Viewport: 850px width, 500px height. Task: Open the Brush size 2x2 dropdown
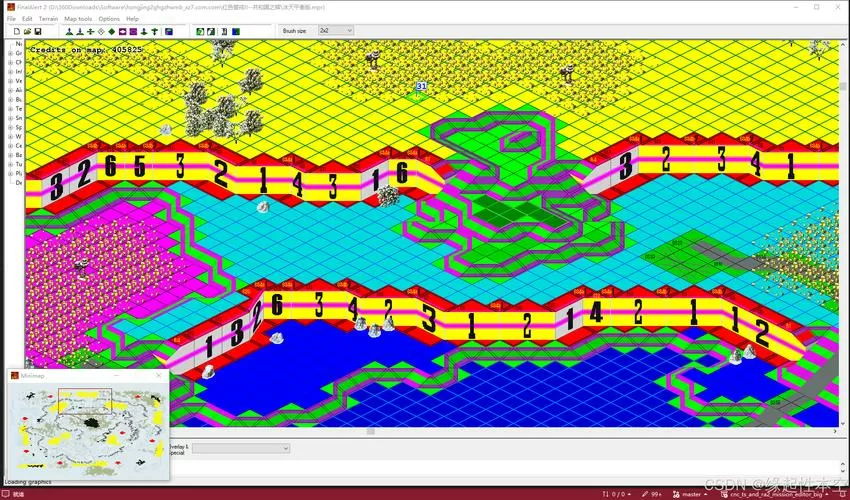coord(336,31)
